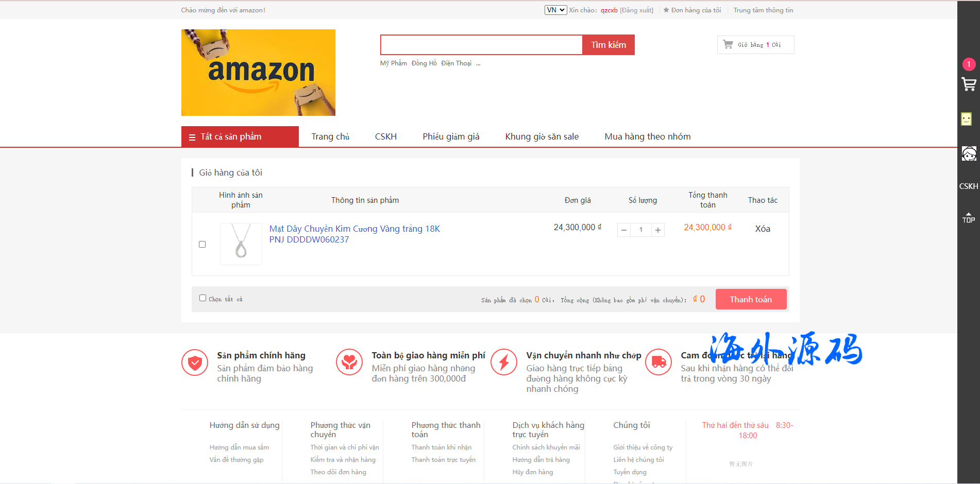The width and height of the screenshot is (980, 484).
Task: Focus the search input field
Action: tap(481, 45)
